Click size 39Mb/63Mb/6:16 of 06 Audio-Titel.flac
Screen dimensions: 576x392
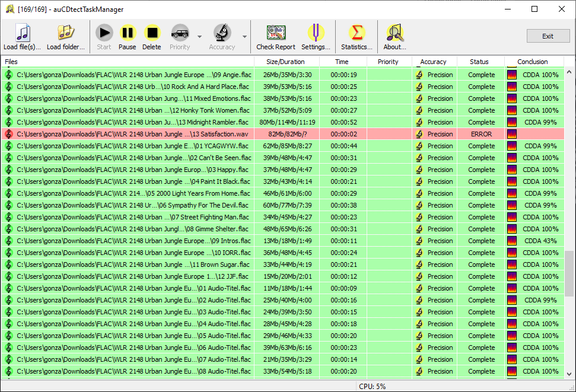coord(287,348)
